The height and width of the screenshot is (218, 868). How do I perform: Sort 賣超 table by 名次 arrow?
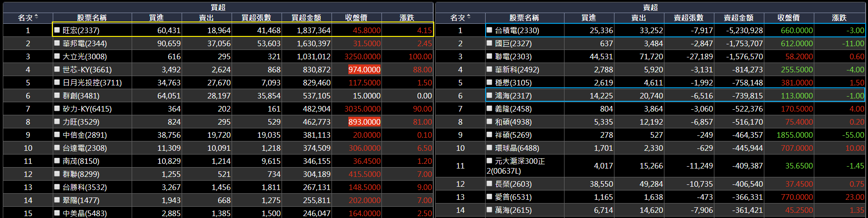(x=469, y=17)
